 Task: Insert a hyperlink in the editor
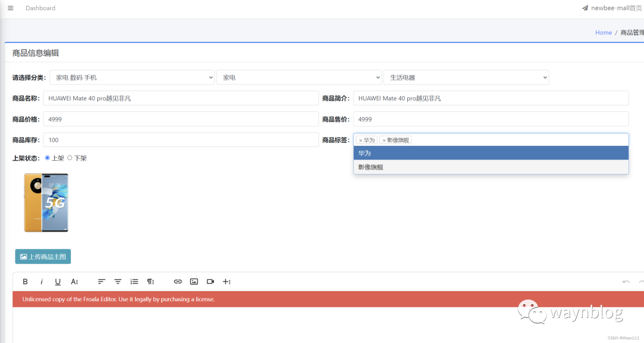(178, 282)
